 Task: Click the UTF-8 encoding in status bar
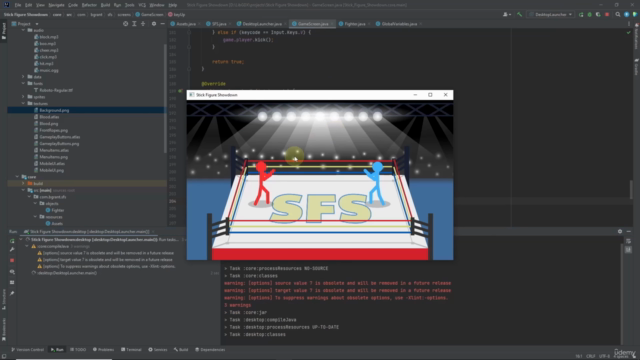[x=604, y=356]
